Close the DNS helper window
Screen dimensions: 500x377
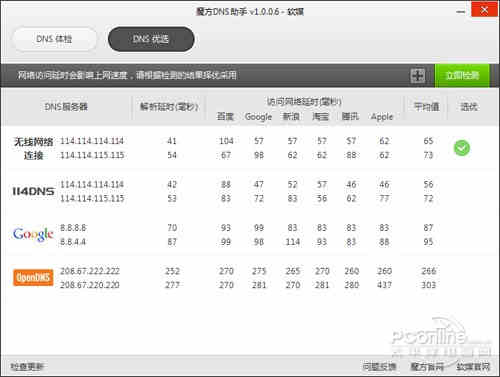tap(485, 10)
